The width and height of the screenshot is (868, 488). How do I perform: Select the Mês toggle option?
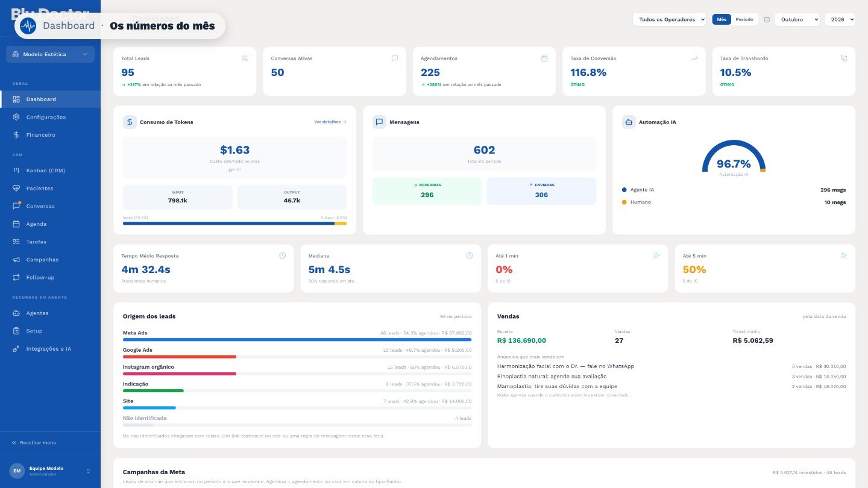click(x=722, y=19)
